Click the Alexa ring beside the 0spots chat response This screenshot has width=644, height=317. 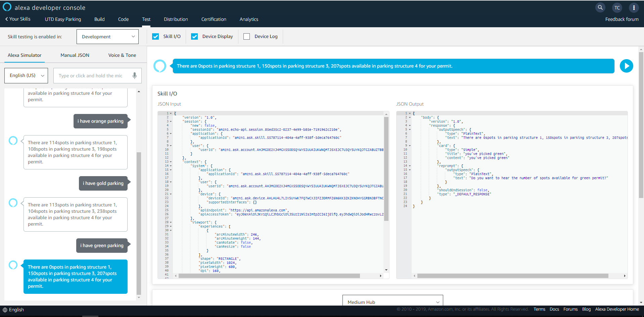(x=13, y=265)
